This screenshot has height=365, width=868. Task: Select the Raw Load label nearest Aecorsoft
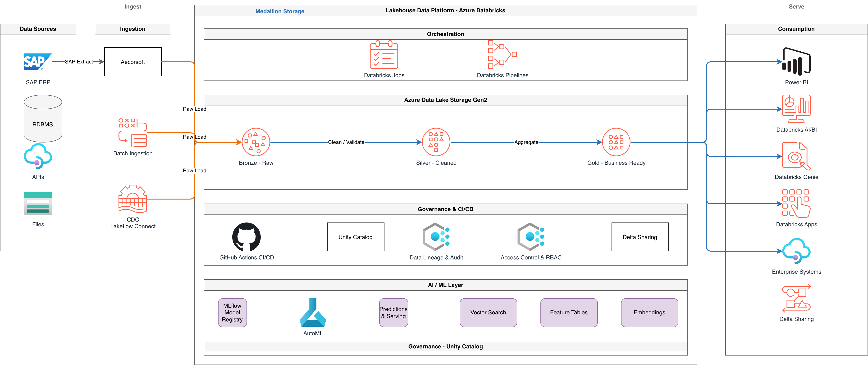(x=194, y=109)
